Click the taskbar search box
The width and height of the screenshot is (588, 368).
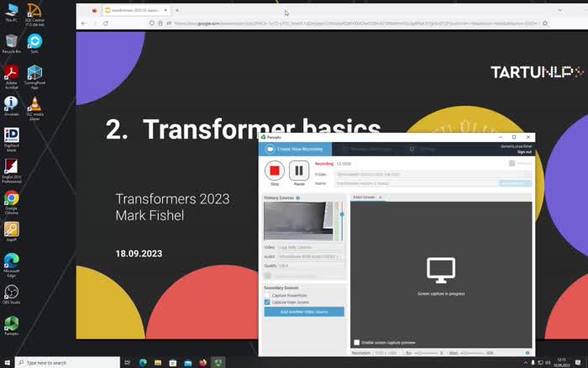67,363
